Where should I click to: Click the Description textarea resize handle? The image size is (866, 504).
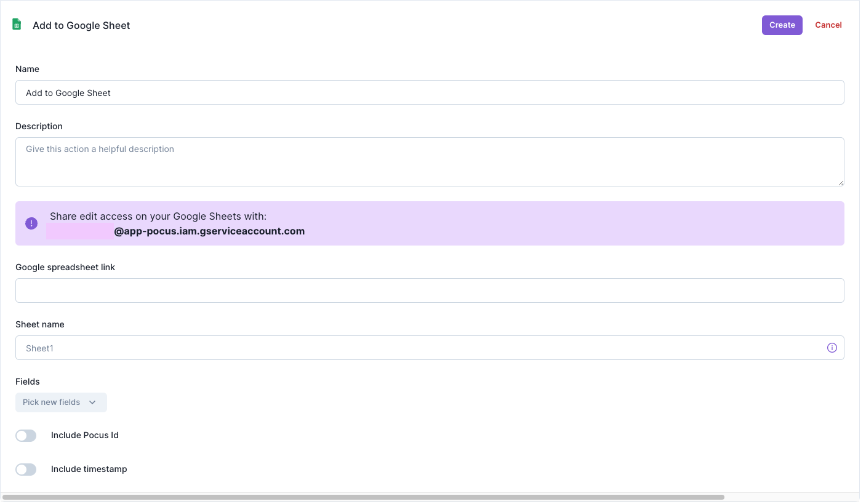841,183
